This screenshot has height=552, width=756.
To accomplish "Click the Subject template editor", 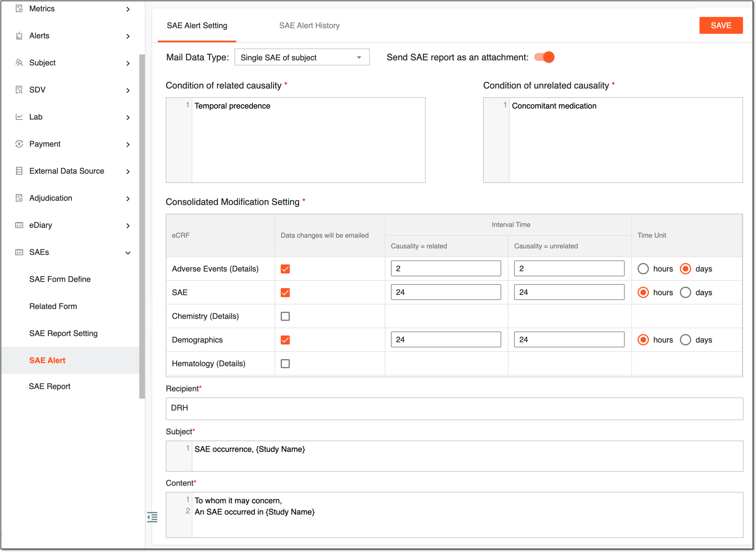I will point(454,456).
